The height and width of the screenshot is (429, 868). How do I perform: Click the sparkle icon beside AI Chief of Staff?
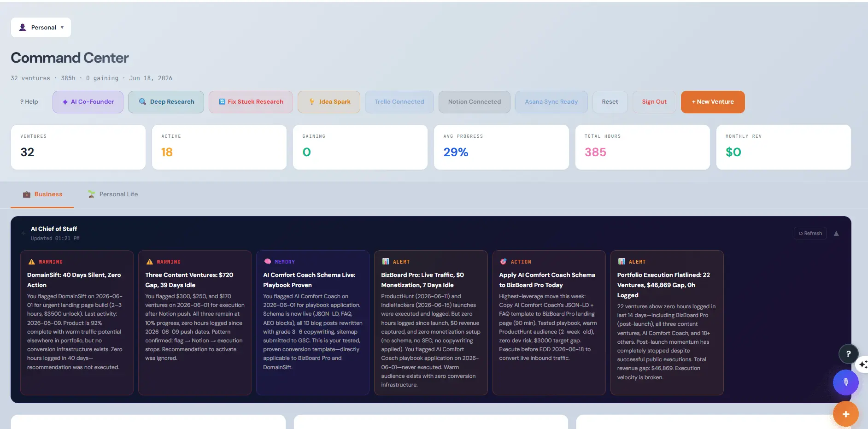click(23, 233)
